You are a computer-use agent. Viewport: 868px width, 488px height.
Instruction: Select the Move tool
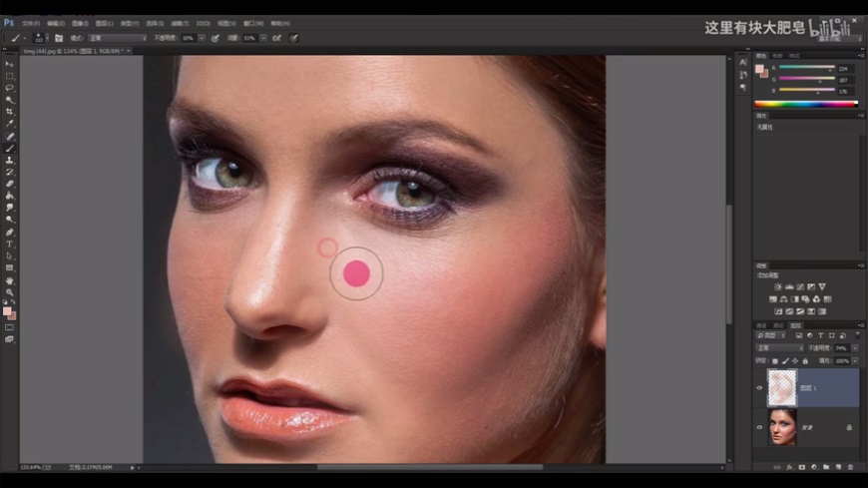tap(10, 64)
